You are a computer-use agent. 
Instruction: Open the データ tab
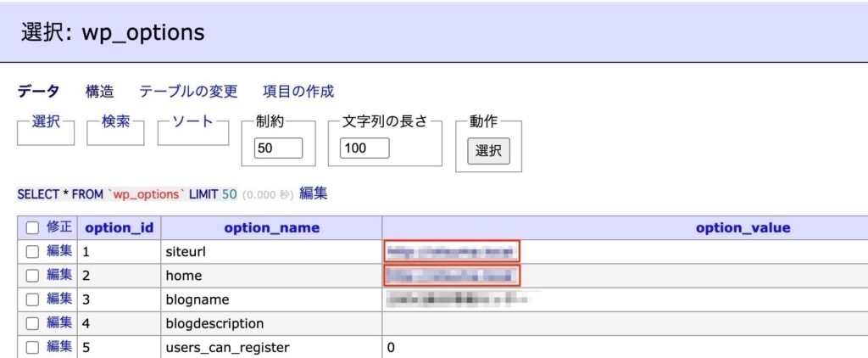(x=38, y=91)
